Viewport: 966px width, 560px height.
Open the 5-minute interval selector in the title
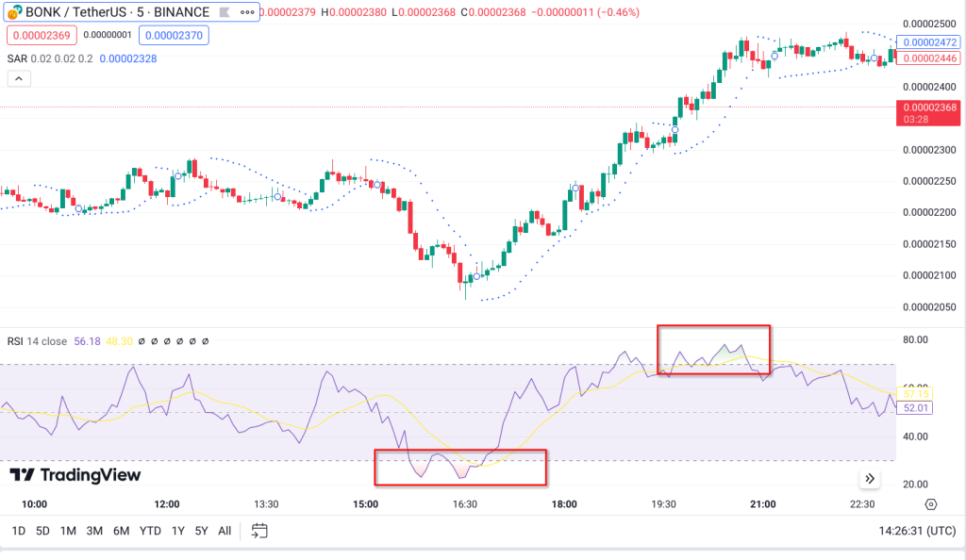pos(140,12)
